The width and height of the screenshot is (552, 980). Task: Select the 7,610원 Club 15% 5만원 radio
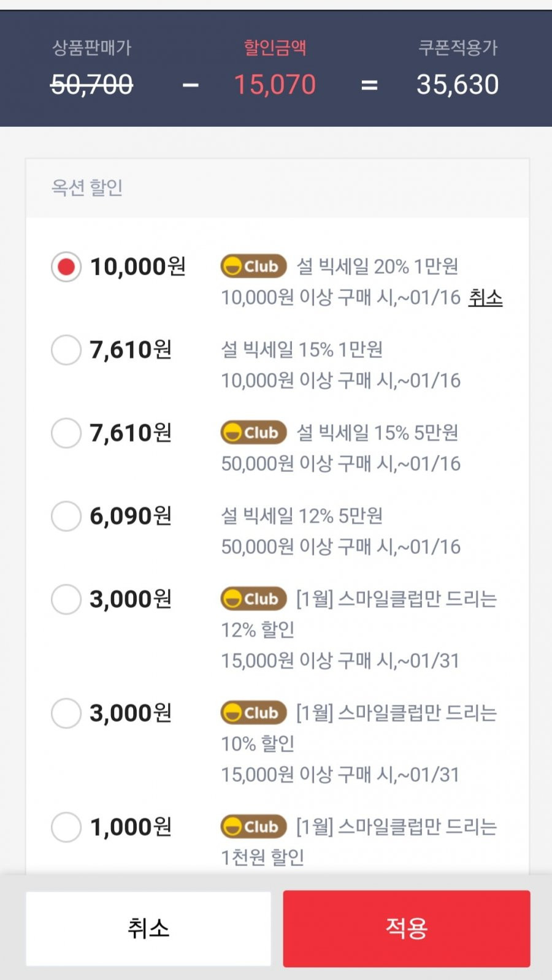(66, 433)
